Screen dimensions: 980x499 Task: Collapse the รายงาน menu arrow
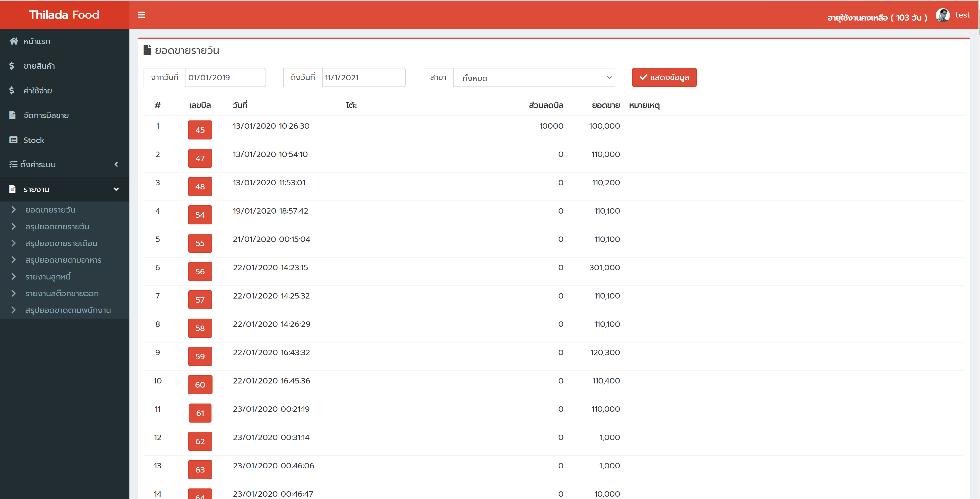tap(116, 189)
